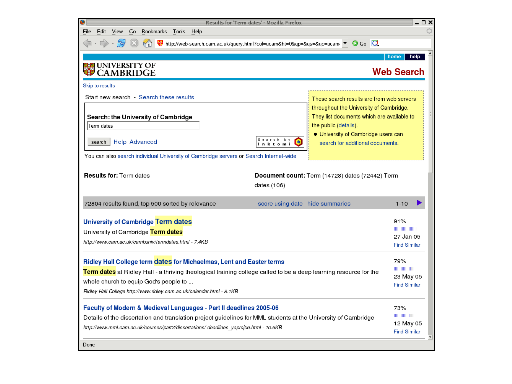The height and width of the screenshot is (384, 512).
Task: Click the Done status bar text
Action: coord(89,345)
